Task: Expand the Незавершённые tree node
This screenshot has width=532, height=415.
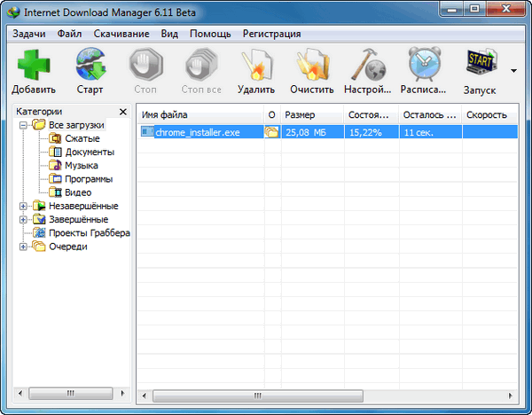Action: pos(23,206)
